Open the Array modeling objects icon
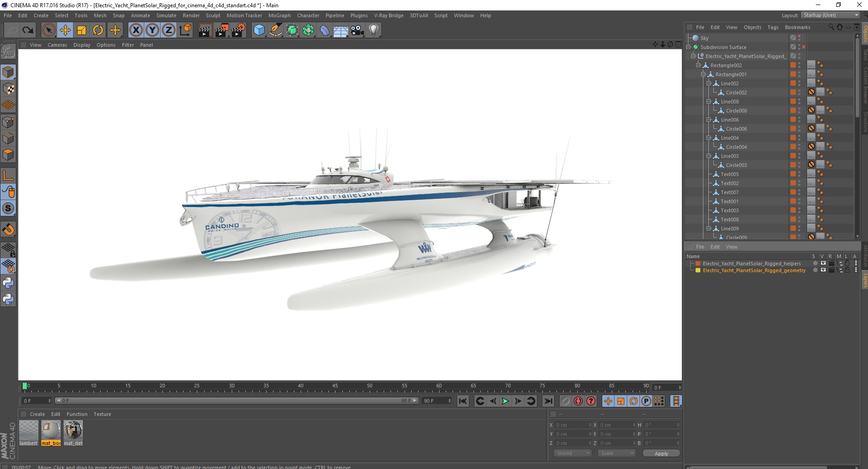 [308, 30]
